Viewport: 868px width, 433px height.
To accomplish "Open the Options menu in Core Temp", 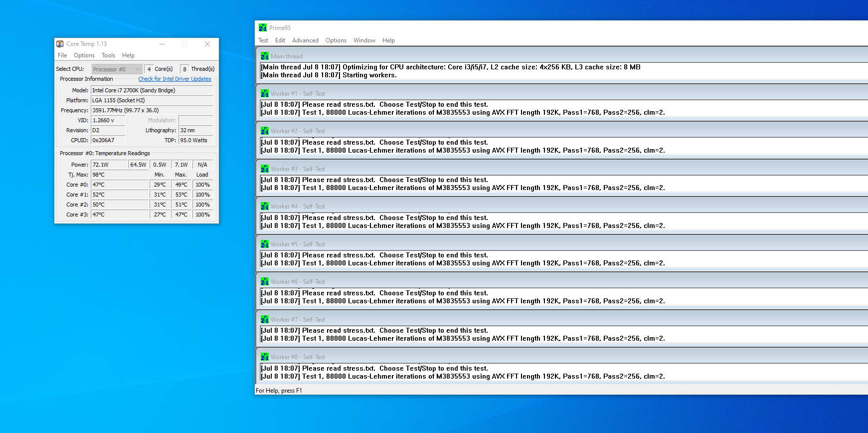I will pyautogui.click(x=84, y=55).
